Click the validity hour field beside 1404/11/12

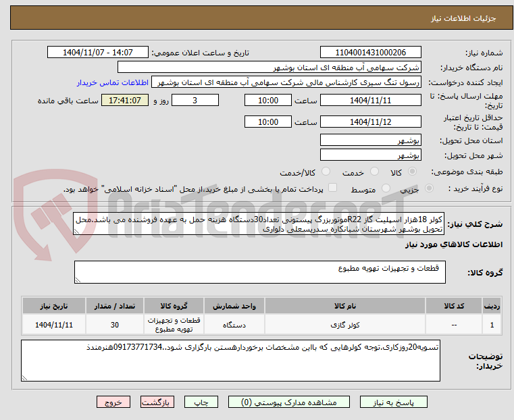(x=268, y=122)
